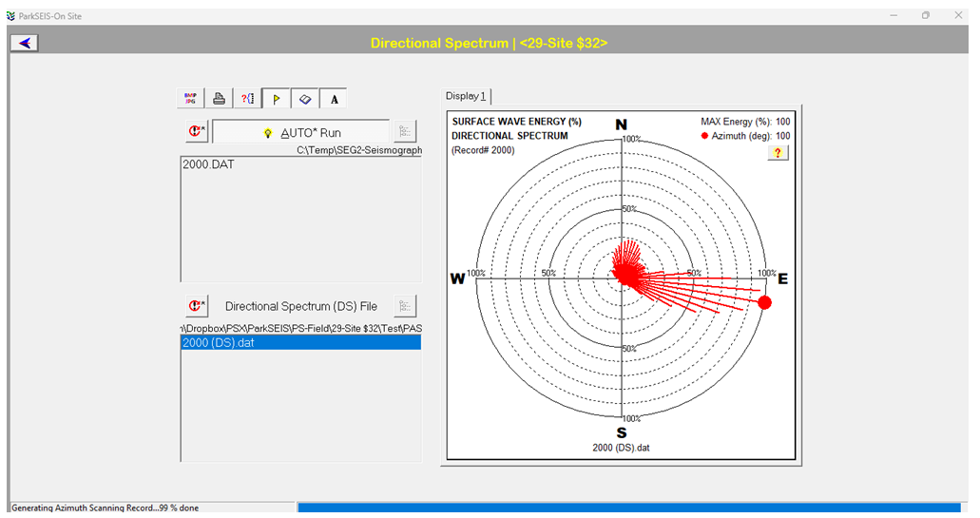Click the blue back arrow button

25,43
